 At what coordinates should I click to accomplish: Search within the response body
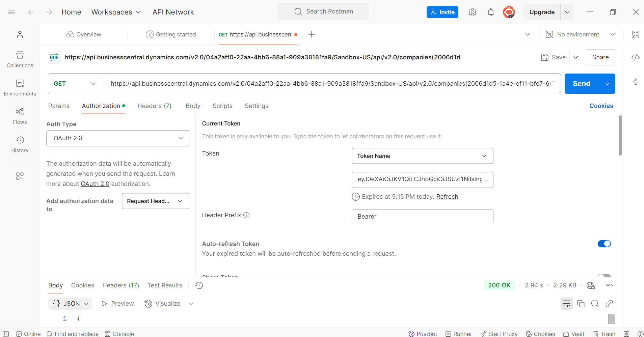[x=595, y=304]
